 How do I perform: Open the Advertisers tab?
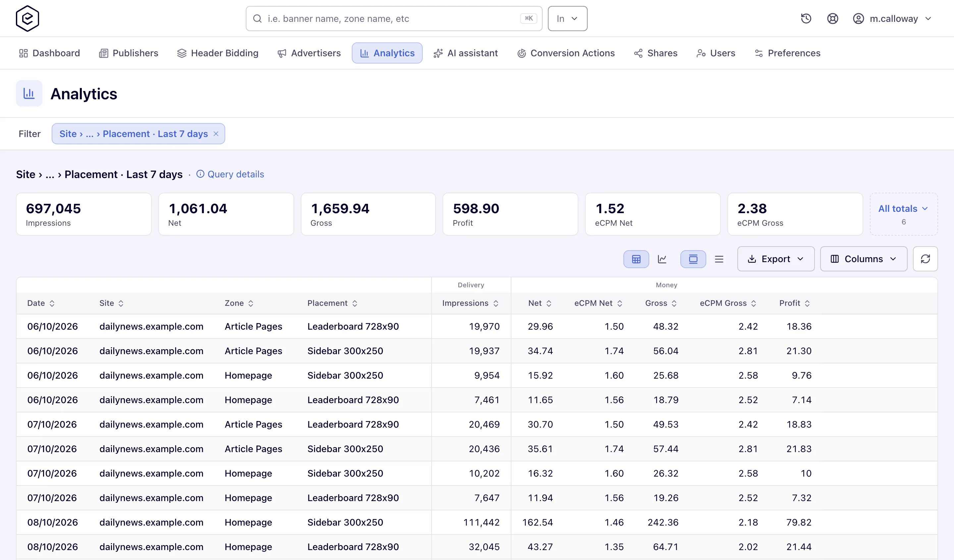(x=309, y=53)
